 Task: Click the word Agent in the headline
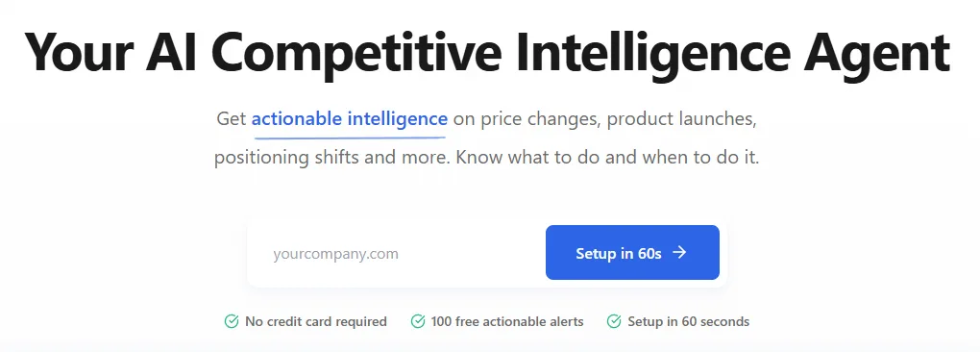(877, 53)
